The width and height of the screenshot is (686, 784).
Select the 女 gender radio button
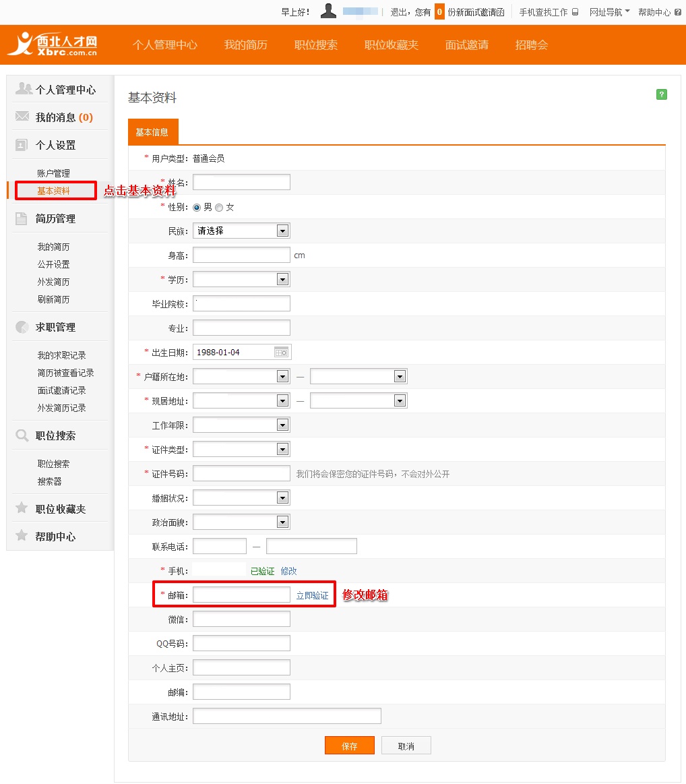click(x=218, y=207)
